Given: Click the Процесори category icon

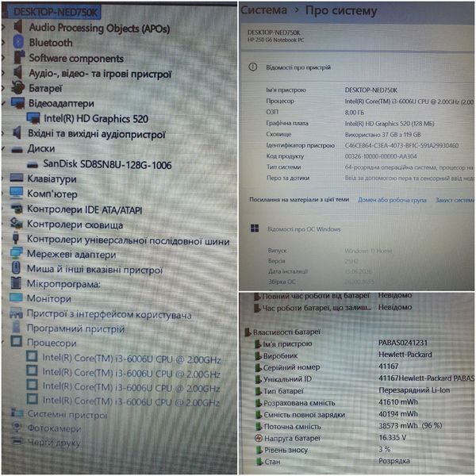Looking at the screenshot, I should (17, 341).
